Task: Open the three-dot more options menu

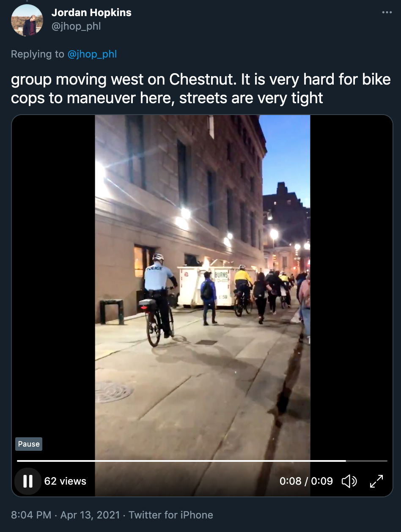Action: coord(387,12)
